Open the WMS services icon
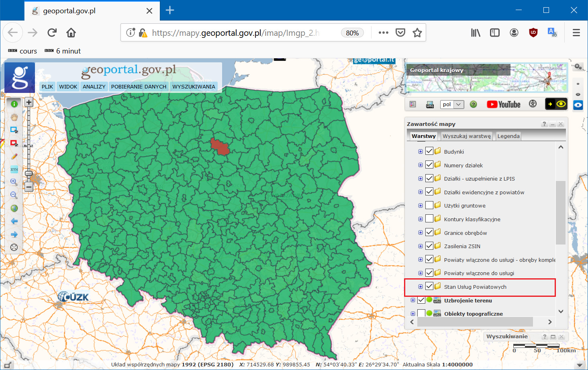The height and width of the screenshot is (370, 588). [430, 104]
